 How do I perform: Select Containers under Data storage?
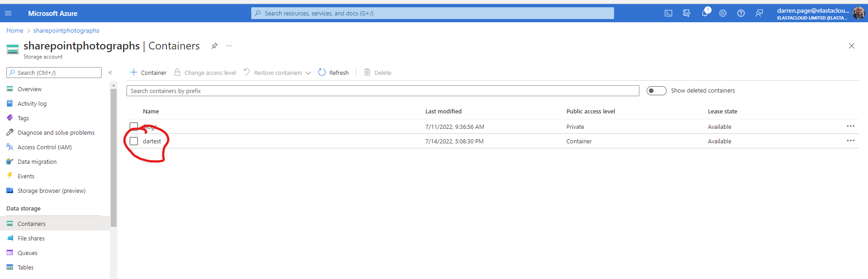pyautogui.click(x=55, y=224)
